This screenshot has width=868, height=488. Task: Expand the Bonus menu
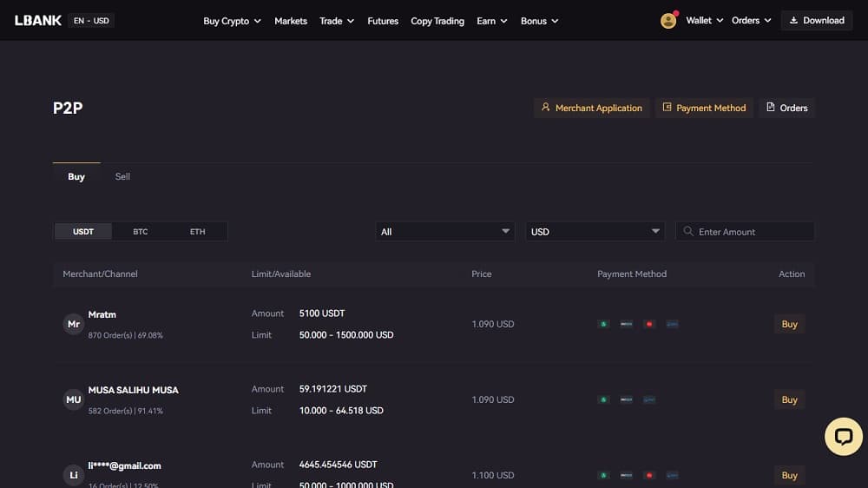click(539, 21)
